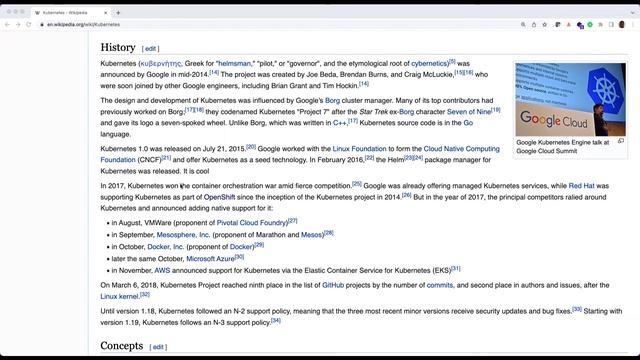
Task: Jump to citation [20] after July 21, 2015
Action: pos(251,147)
